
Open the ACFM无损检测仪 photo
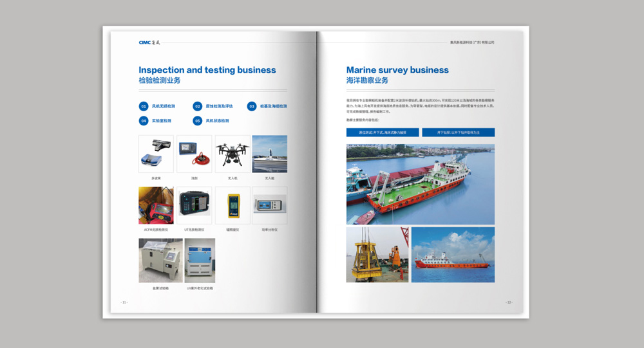(x=156, y=206)
